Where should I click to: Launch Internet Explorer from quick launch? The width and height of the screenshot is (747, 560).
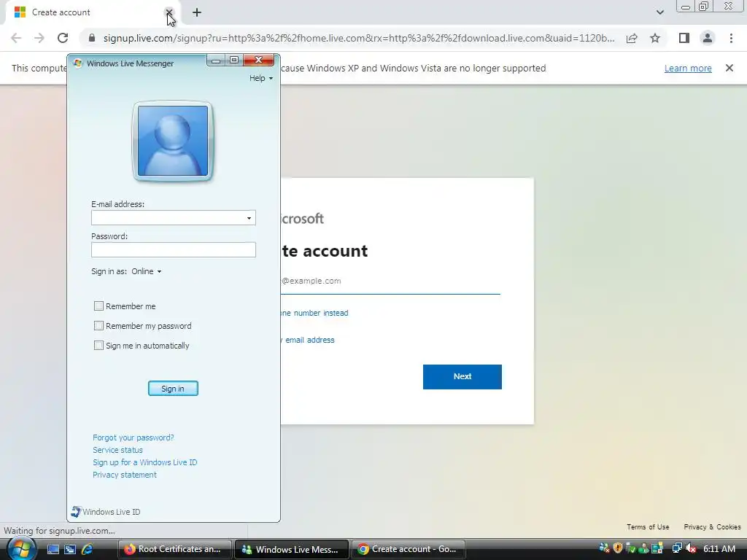87,550
